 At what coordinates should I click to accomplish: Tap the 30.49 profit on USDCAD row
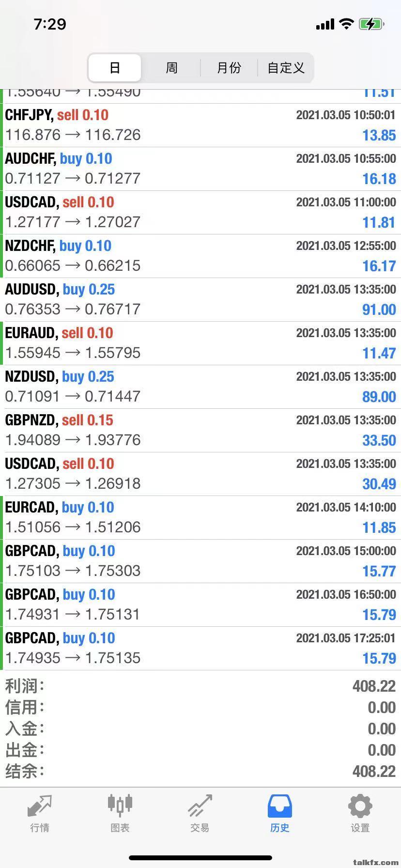pos(379,484)
